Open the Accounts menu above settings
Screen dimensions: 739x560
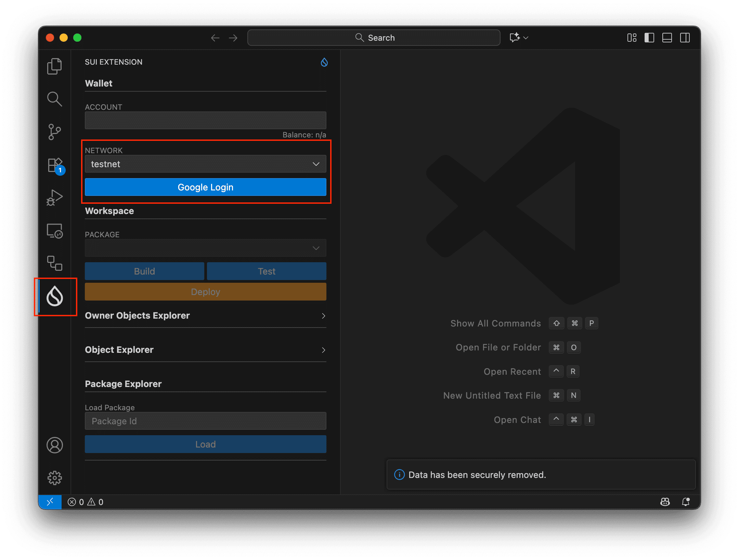pyautogui.click(x=54, y=445)
